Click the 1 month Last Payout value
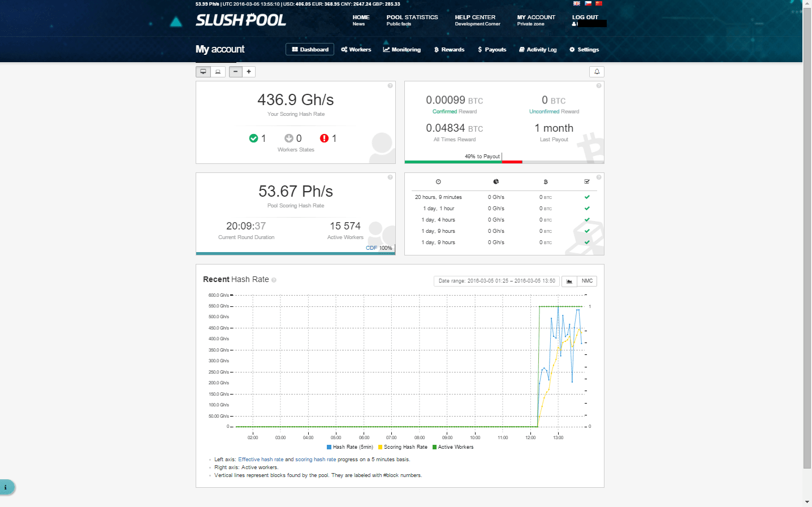Viewport: 812px width, 507px height. tap(554, 128)
